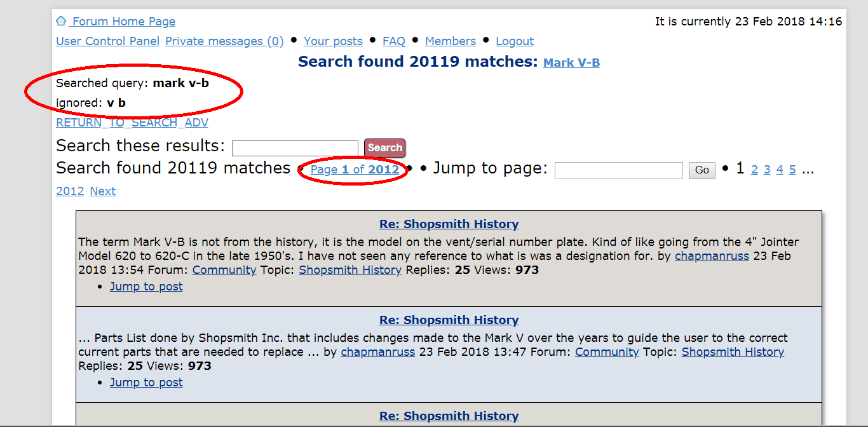Open second 'Re: Shopsmith History' result title
Viewport: 868px width, 427px height.
pos(449,320)
